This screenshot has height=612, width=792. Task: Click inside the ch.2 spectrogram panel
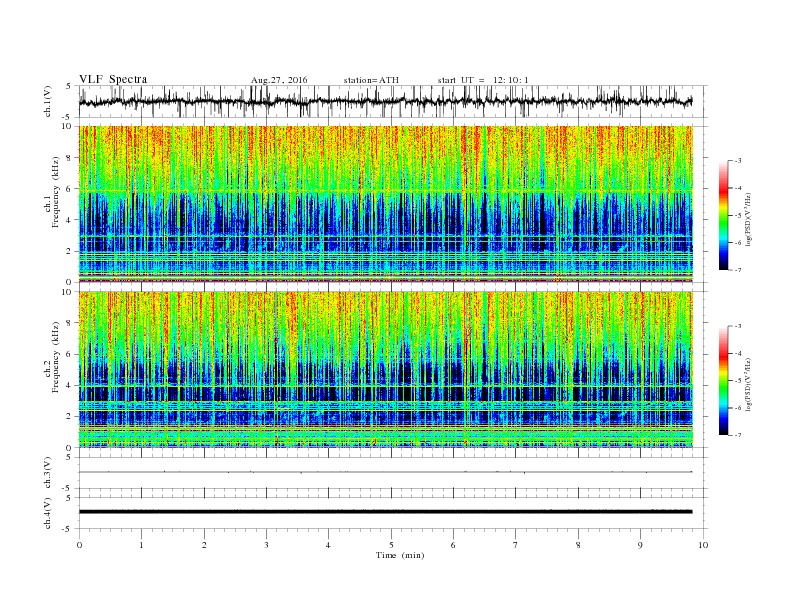385,369
